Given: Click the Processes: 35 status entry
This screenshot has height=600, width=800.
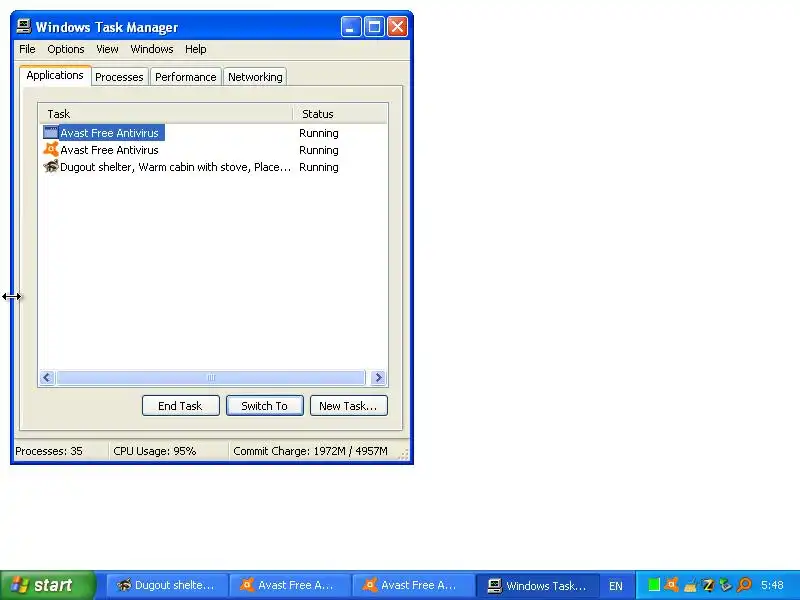Looking at the screenshot, I should [x=49, y=451].
